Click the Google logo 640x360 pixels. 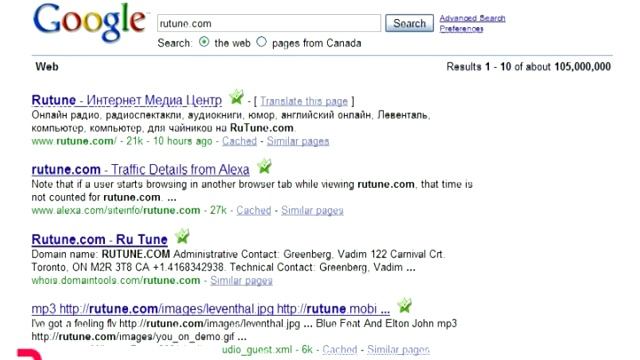(89, 22)
